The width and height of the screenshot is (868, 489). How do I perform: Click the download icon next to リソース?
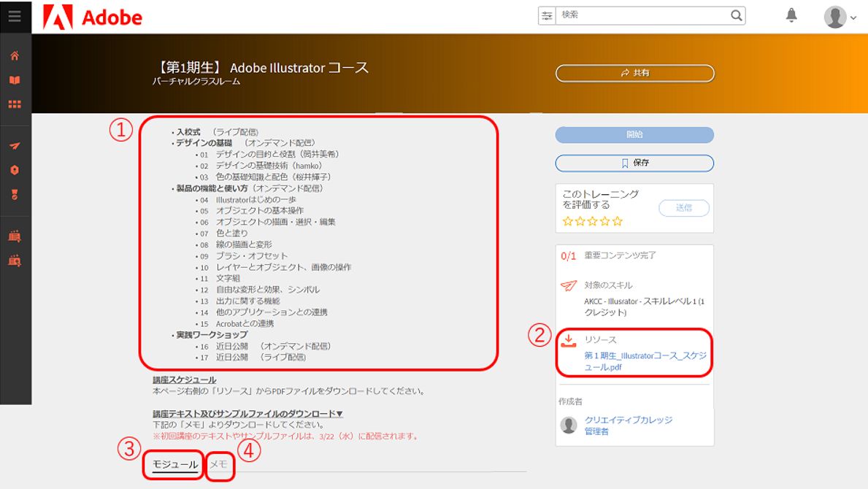pos(569,339)
